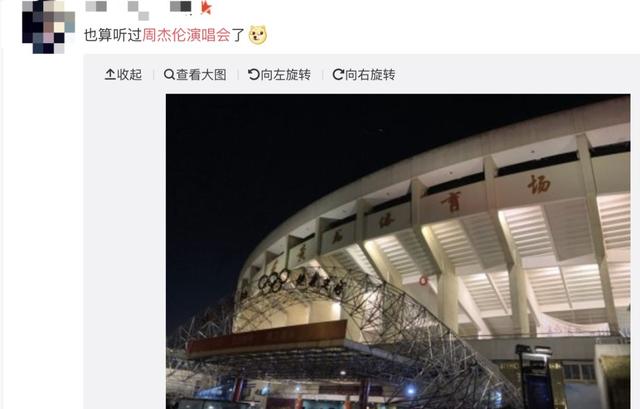Click the brown entrance canopy in photo
The height and width of the screenshot is (409, 640).
click(267, 337)
